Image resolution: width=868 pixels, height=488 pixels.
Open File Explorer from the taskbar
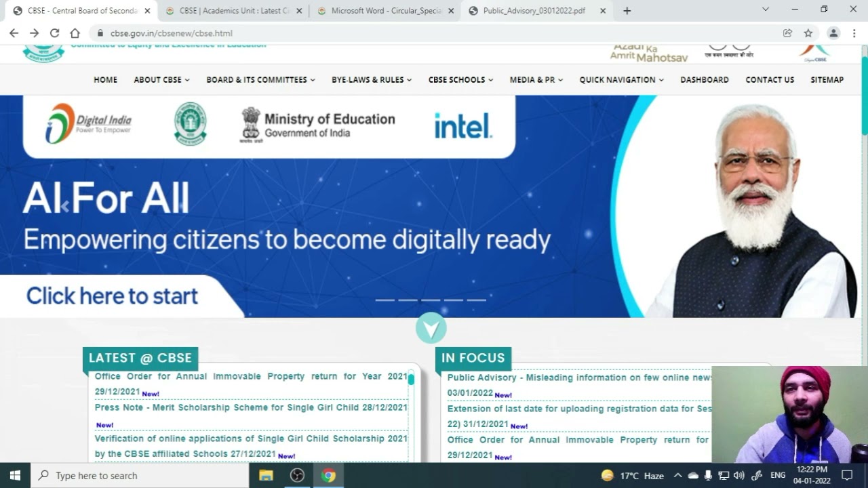pyautogui.click(x=266, y=475)
